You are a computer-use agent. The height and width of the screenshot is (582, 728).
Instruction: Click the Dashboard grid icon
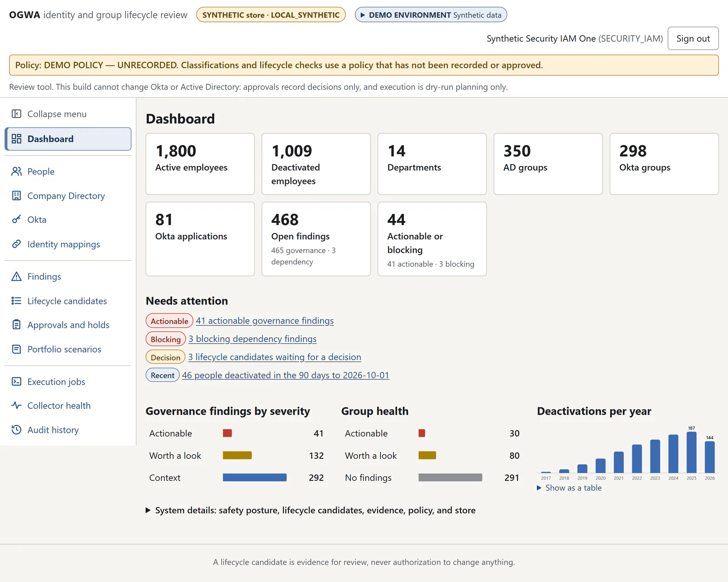click(16, 139)
